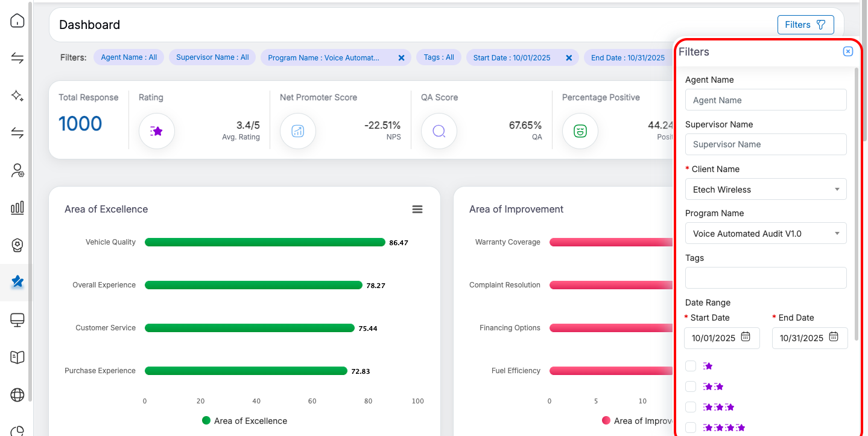This screenshot has height=436, width=868.
Task: Click the Agent Name input field
Action: point(765,100)
